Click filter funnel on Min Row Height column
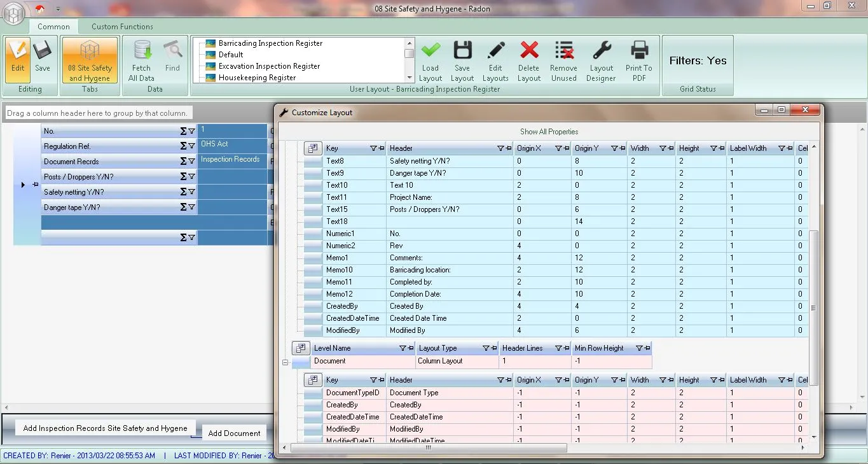 point(639,349)
